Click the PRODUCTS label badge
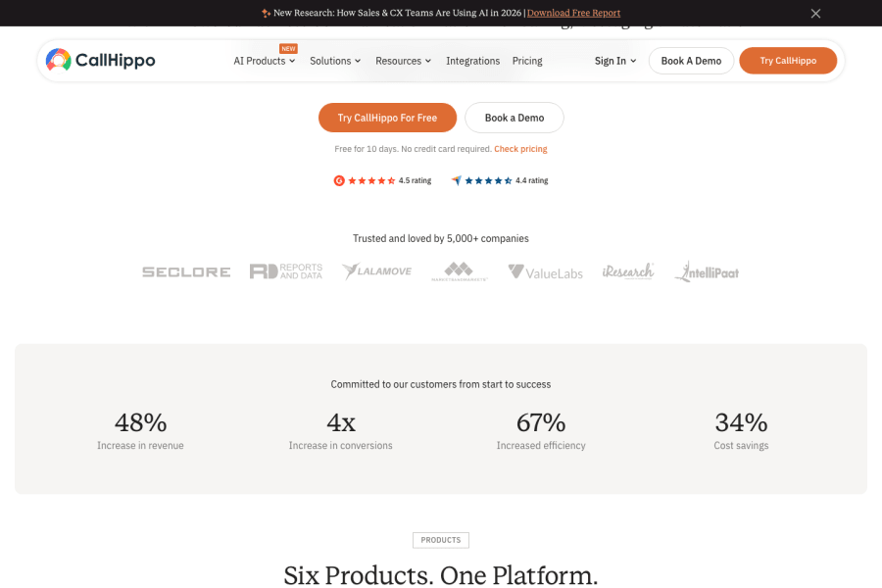The width and height of the screenshot is (882, 588). point(440,540)
